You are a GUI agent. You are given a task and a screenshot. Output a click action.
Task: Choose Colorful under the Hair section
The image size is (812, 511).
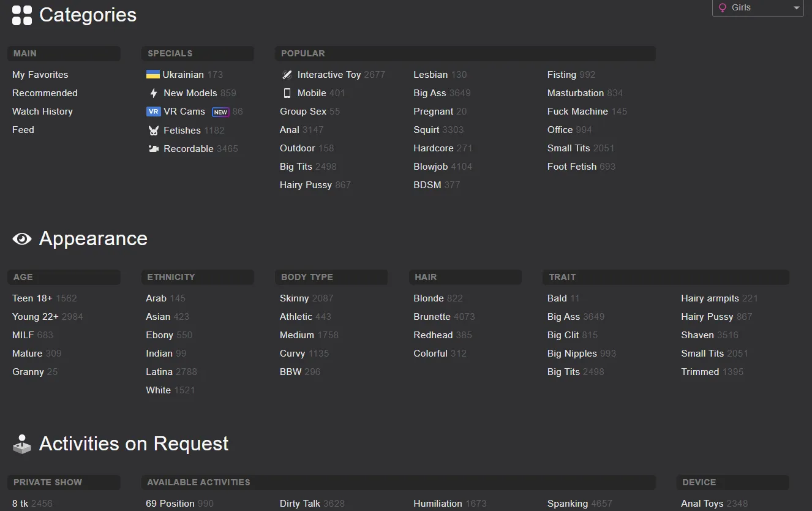pos(430,354)
